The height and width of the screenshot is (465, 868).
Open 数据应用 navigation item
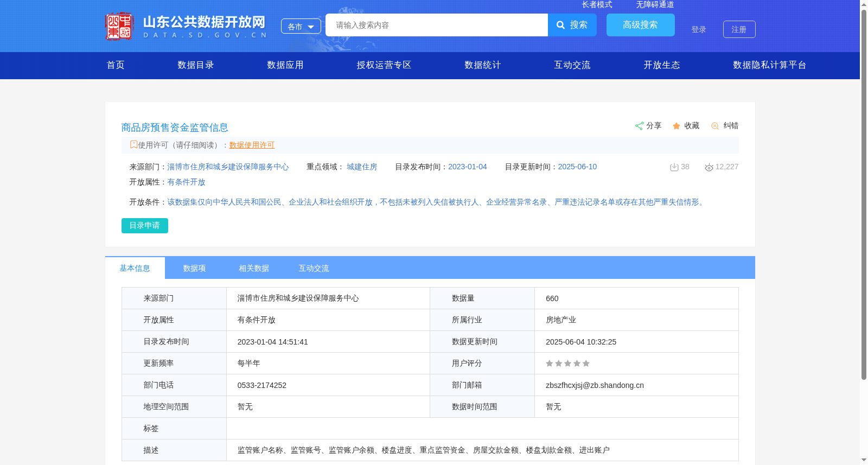click(x=285, y=65)
